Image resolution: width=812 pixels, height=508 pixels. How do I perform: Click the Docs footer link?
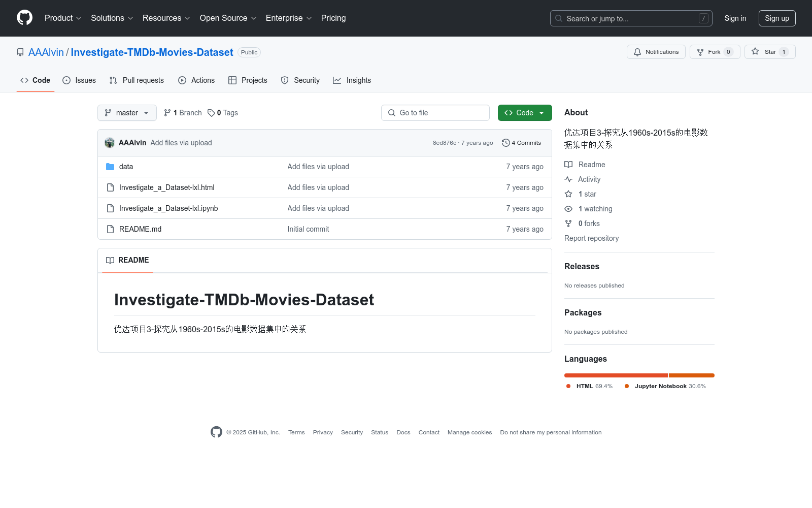[403, 432]
